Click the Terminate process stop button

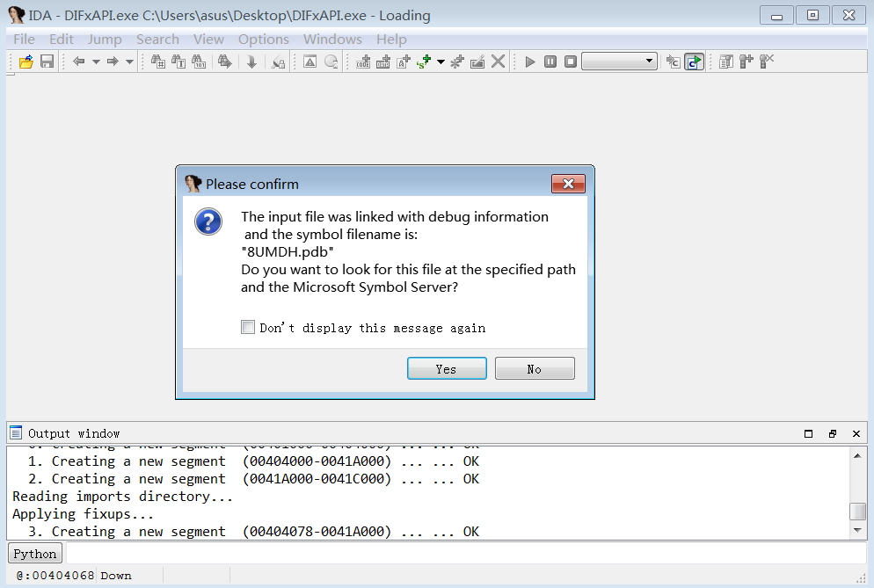(x=571, y=62)
